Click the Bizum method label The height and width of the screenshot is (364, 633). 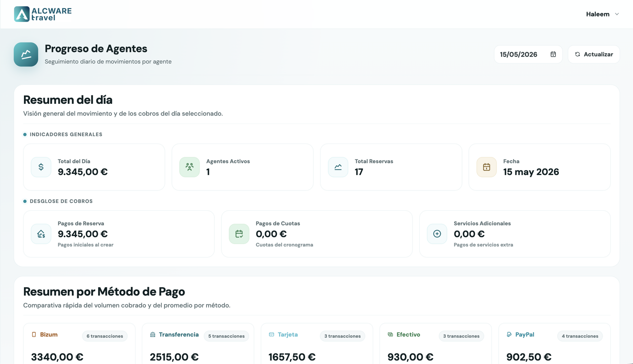click(x=49, y=334)
